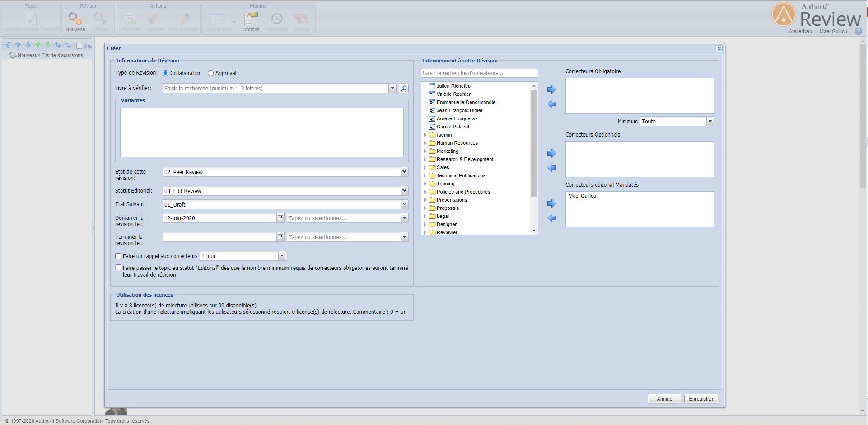Click the Nouveau review icon in toolbar
Image resolution: width=868 pixels, height=425 pixels.
75,19
